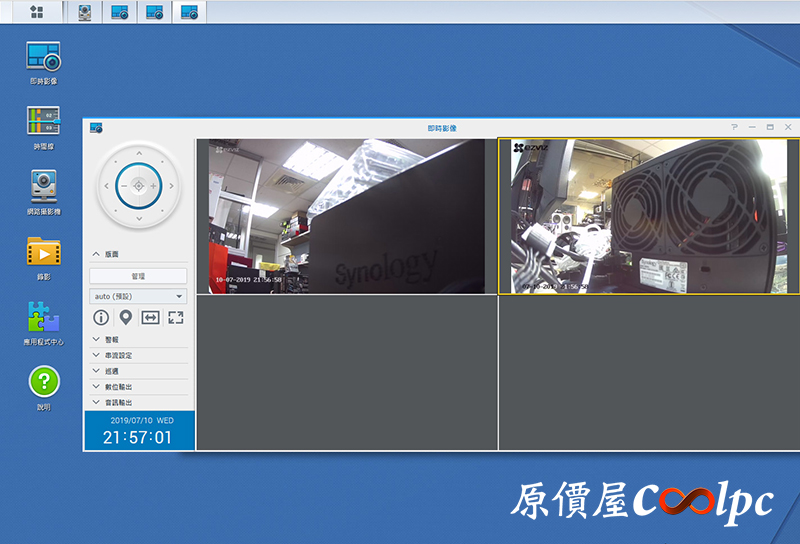This screenshot has height=544, width=800.
Task: Zoom in with PTZ plus button
Action: click(x=154, y=186)
